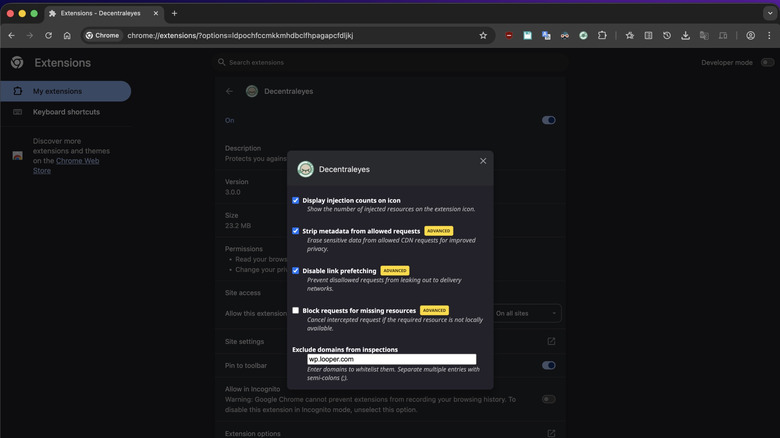This screenshot has width=780, height=438.
Task: Open Extension options external link icon
Action: pos(551,434)
